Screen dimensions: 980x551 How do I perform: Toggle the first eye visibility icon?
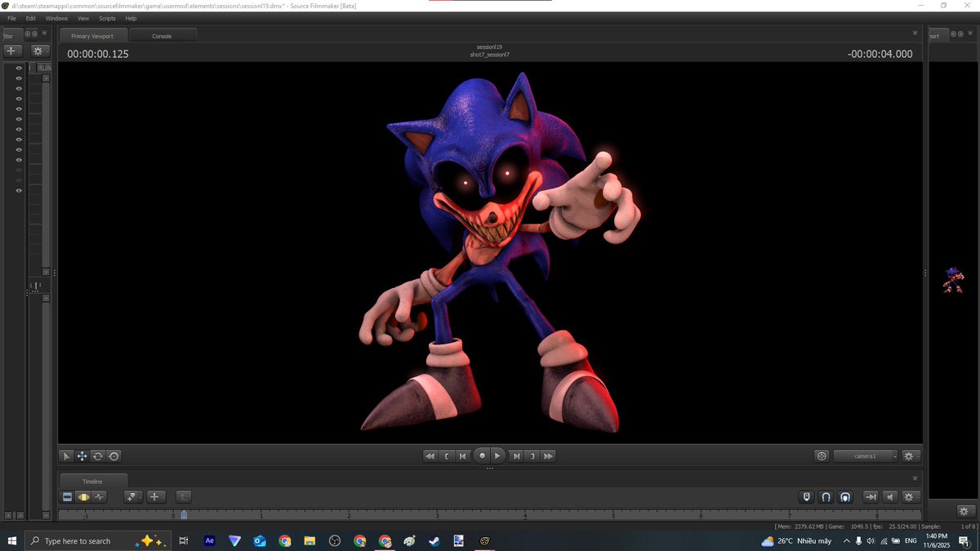[19, 69]
